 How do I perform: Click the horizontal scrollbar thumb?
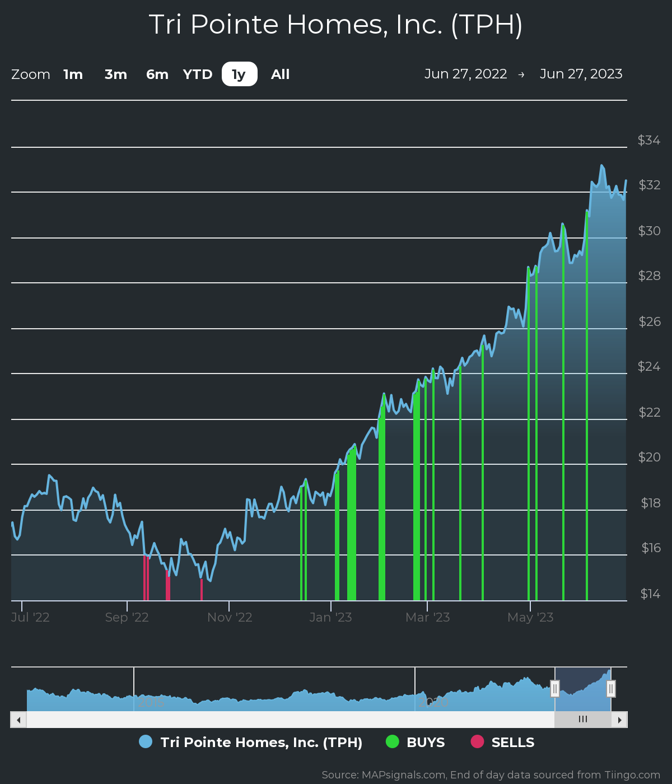[583, 720]
